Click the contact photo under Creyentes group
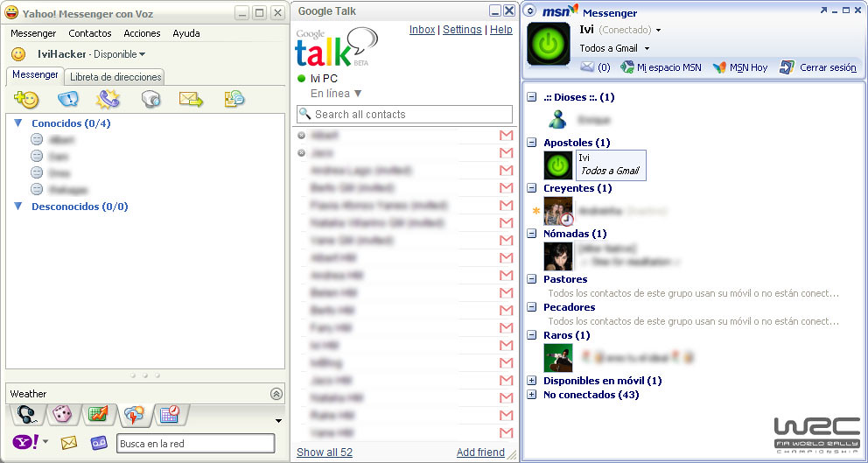 point(558,211)
